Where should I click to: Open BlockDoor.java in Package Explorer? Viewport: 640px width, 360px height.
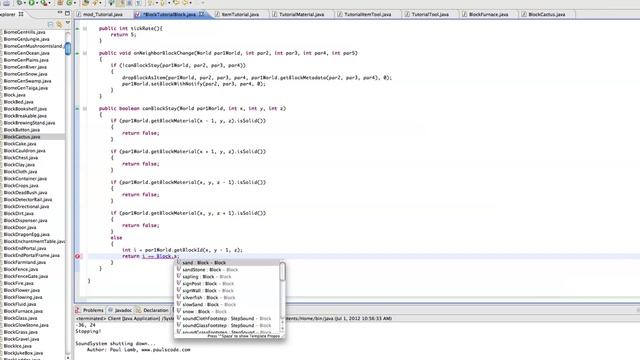coord(20,227)
